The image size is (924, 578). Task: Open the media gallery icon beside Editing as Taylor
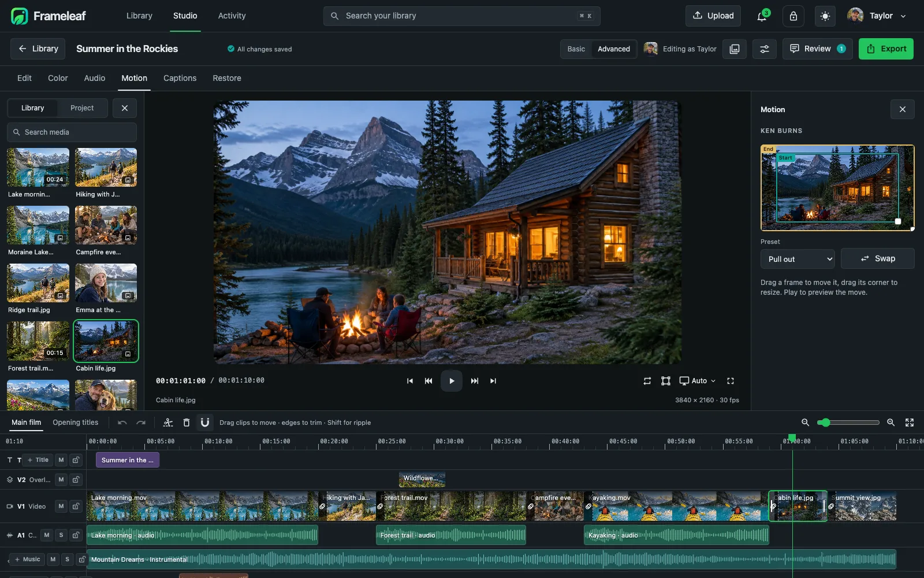coord(735,49)
